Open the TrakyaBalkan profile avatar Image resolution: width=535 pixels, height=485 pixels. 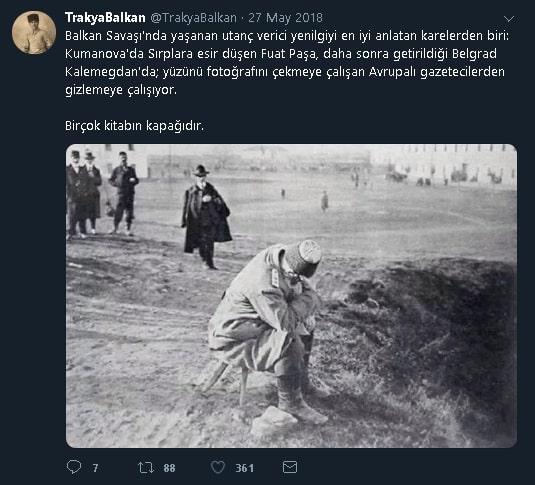[x=34, y=32]
